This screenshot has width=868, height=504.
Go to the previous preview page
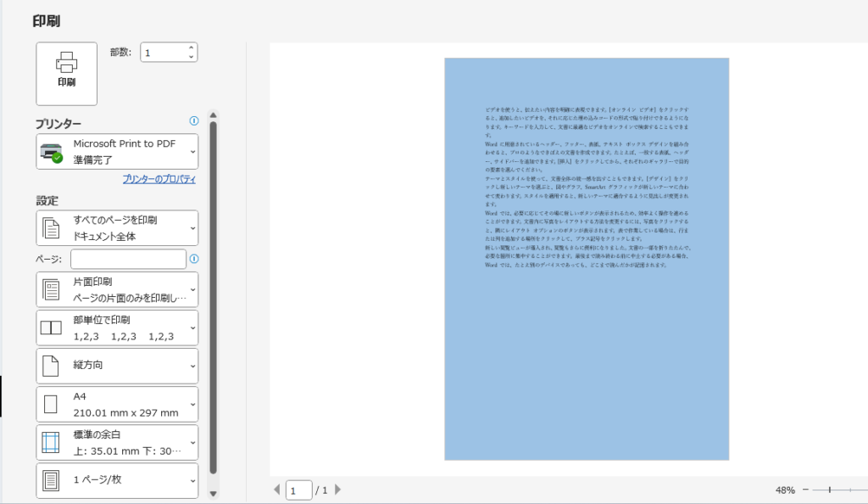pos(277,490)
